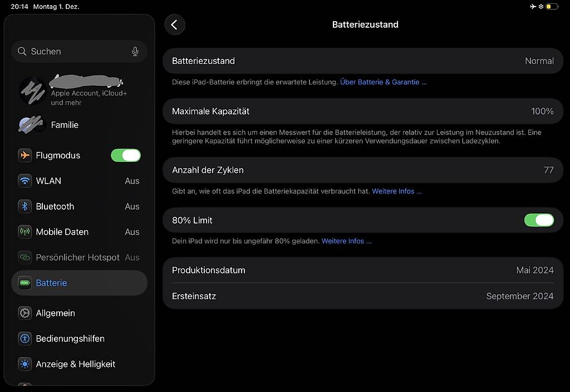This screenshot has width=570, height=392.
Task: Open Persönlicher Hotspot settings
Action: point(79,257)
